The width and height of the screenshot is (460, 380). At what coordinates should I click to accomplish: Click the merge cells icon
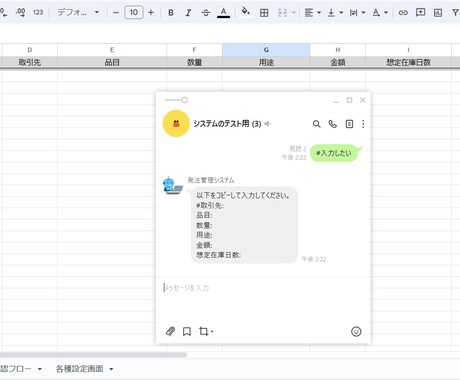pyautogui.click(x=282, y=13)
